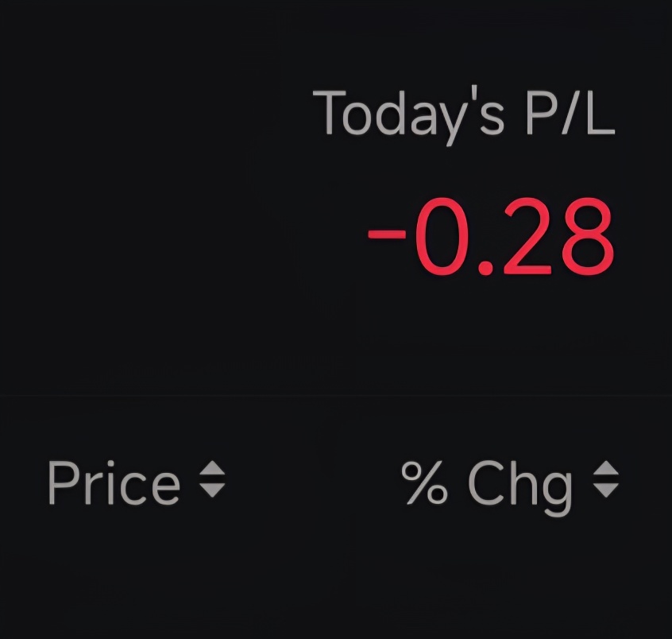The height and width of the screenshot is (639, 672).
Task: Open Today's P/L details from the heading
Action: pyautogui.click(x=464, y=117)
